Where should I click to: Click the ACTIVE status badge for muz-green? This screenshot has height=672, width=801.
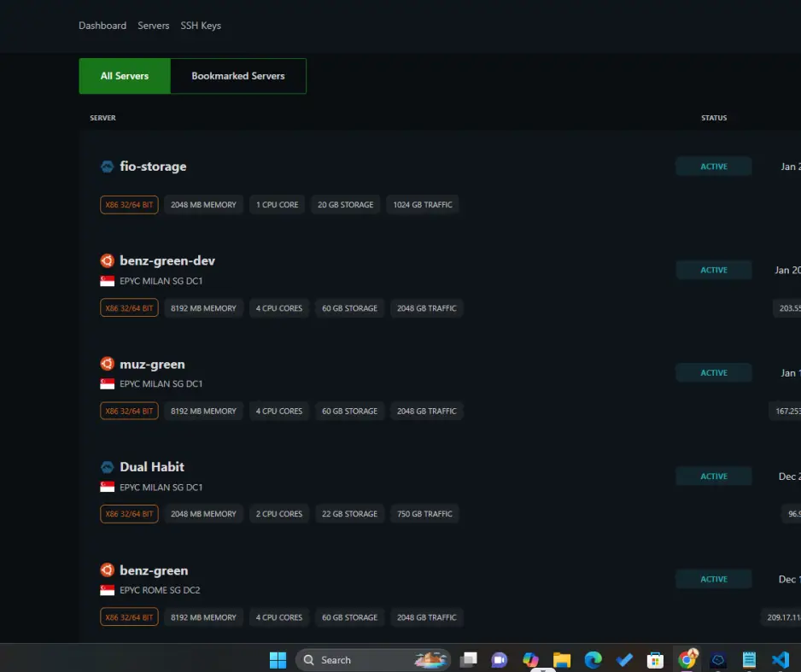tap(714, 373)
